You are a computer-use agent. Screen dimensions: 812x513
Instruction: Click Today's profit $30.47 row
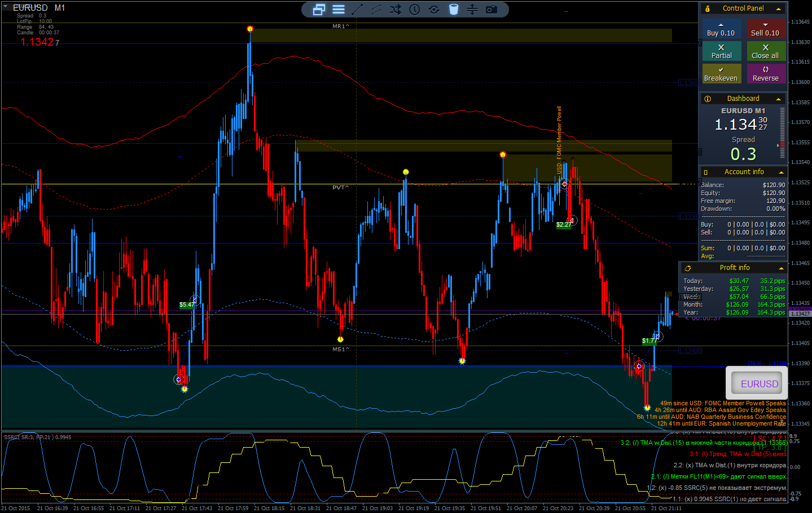pos(734,281)
